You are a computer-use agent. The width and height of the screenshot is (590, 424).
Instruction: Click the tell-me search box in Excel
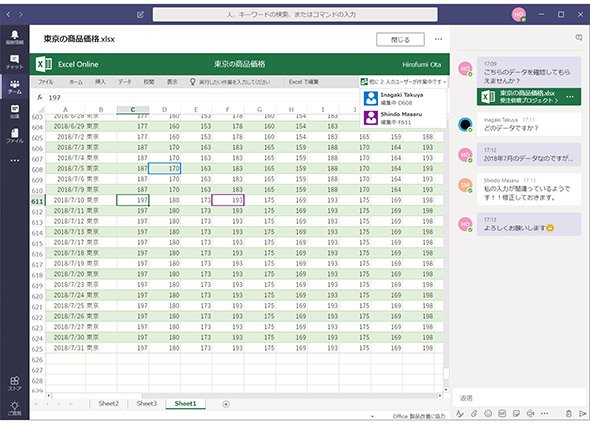pos(230,82)
